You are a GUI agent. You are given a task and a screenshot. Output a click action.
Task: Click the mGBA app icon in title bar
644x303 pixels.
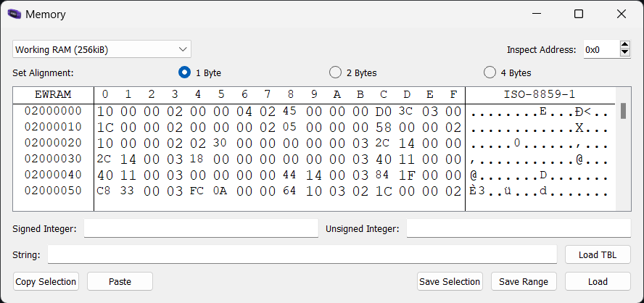[x=14, y=14]
